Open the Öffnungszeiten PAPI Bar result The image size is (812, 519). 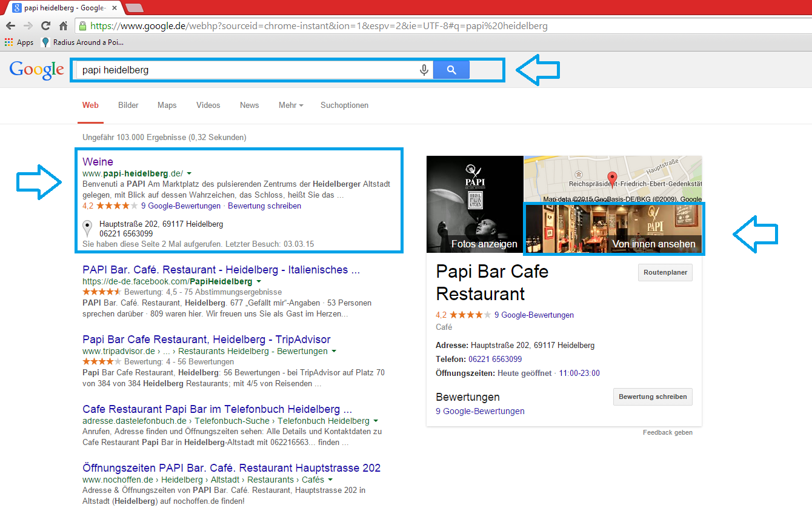[x=231, y=468]
